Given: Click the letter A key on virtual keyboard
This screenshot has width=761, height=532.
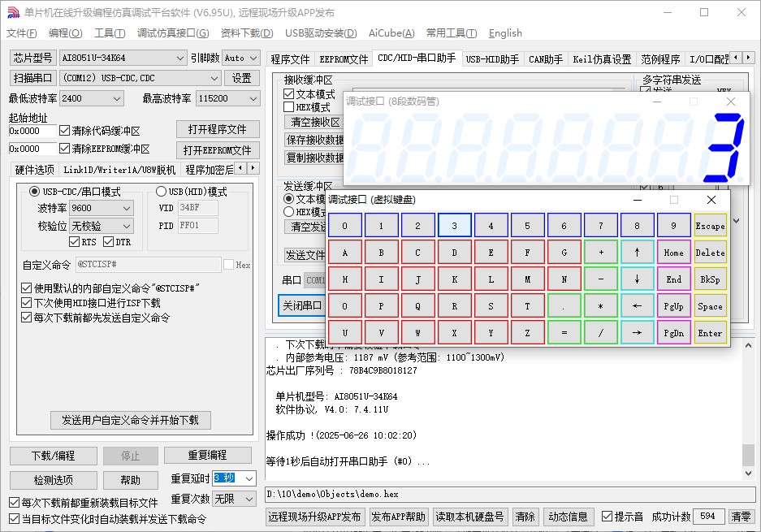Looking at the screenshot, I should (344, 253).
